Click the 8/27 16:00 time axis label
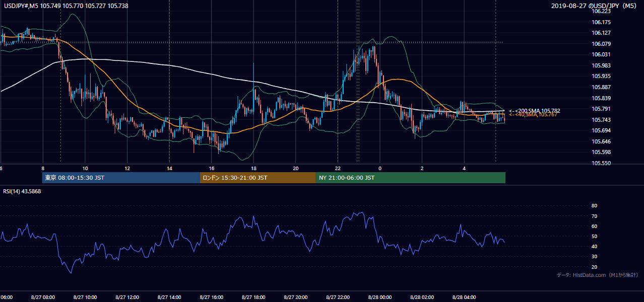This screenshot has width=644, height=302. pos(211,297)
